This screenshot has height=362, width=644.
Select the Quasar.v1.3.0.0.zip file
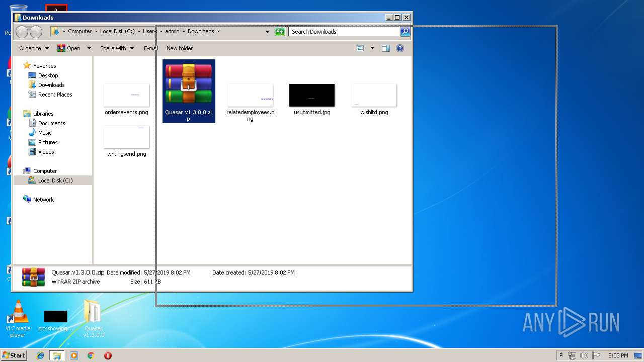[189, 91]
